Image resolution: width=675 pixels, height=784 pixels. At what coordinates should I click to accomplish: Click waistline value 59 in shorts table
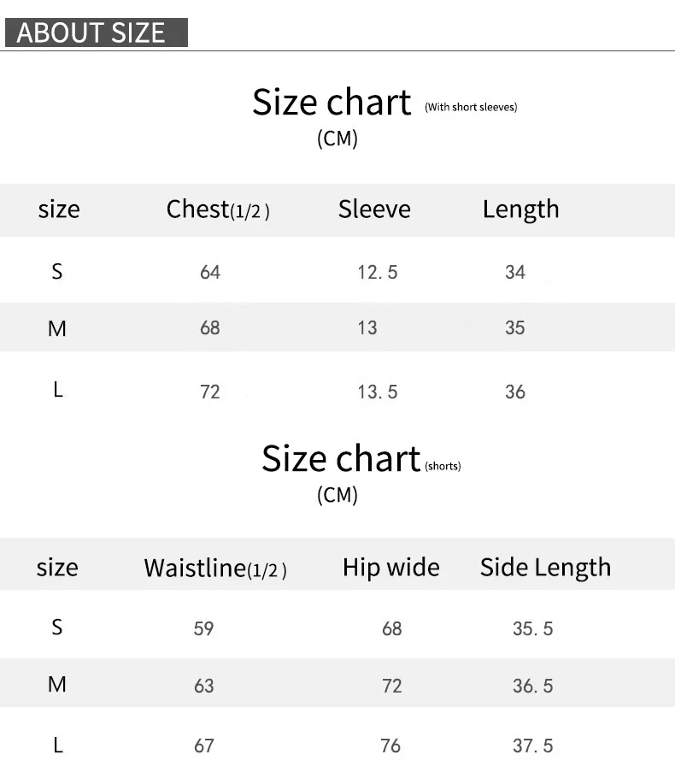(x=203, y=629)
